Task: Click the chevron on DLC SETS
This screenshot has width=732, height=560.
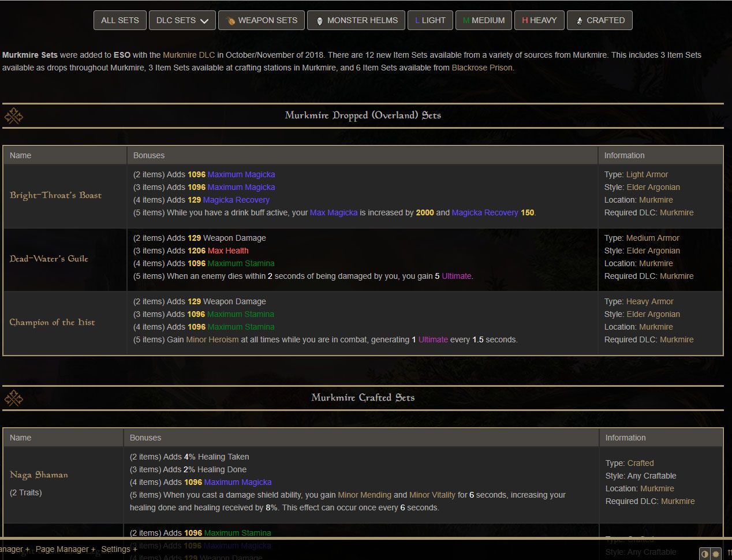Action: 204,21
